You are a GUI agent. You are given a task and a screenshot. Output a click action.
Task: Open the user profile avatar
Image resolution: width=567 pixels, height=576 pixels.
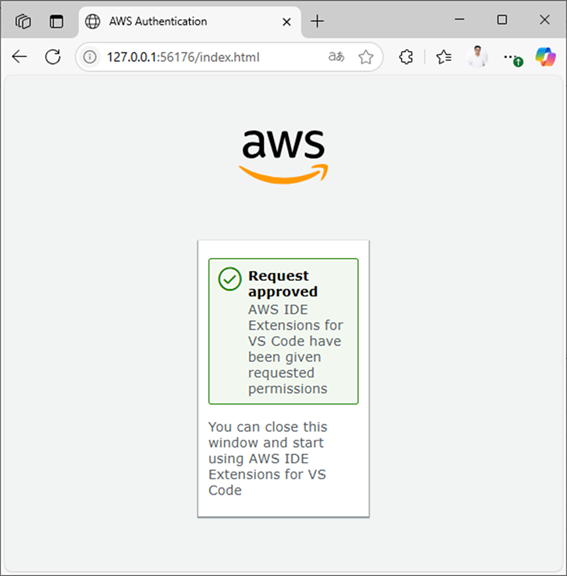pos(477,57)
